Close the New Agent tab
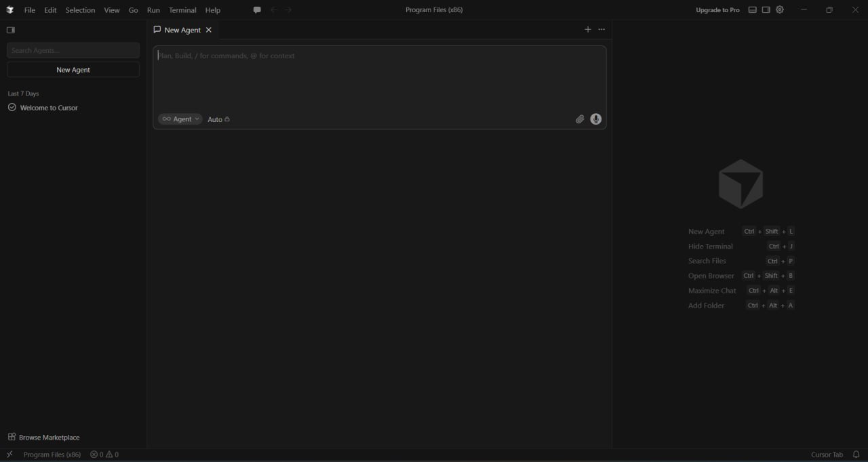 pos(209,30)
